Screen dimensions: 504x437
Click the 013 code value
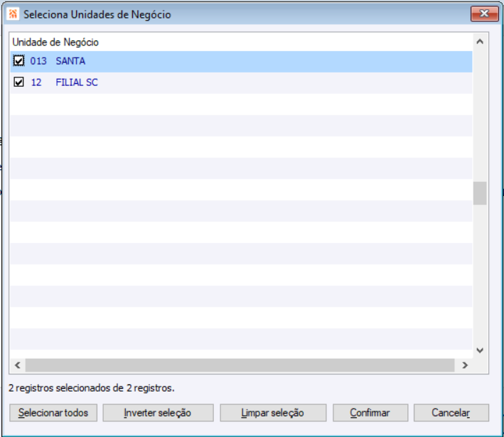[x=38, y=61]
